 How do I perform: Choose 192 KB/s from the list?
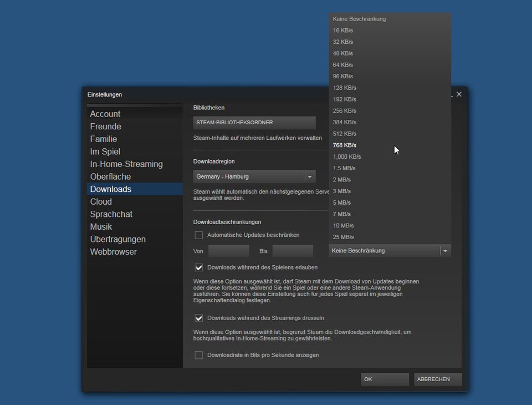[390, 99]
